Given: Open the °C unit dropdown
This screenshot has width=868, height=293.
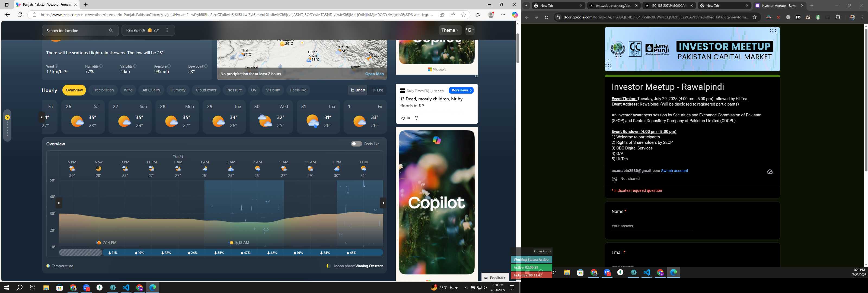Looking at the screenshot, I should 470,30.
